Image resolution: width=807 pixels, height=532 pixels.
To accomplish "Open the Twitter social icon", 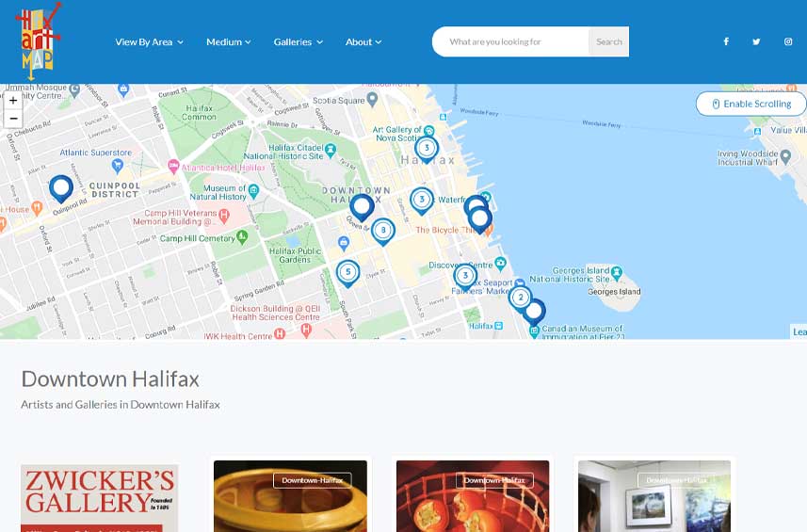I will click(x=756, y=41).
